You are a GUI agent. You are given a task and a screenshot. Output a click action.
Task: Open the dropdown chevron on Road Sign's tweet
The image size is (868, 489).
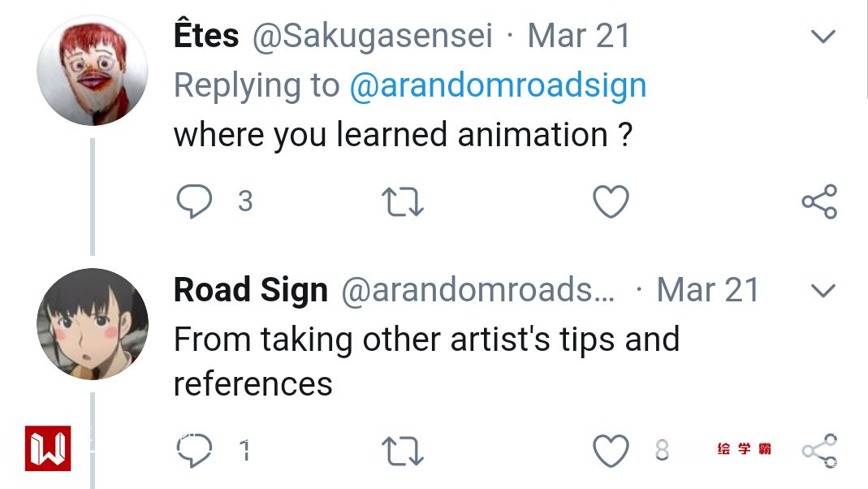823,290
